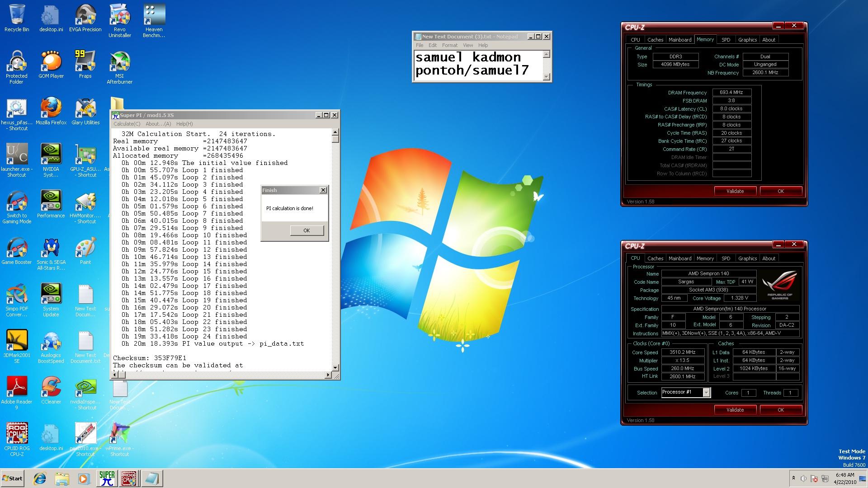This screenshot has width=868, height=488.
Task: Open NVIDIA System desktop icon
Action: (51, 160)
